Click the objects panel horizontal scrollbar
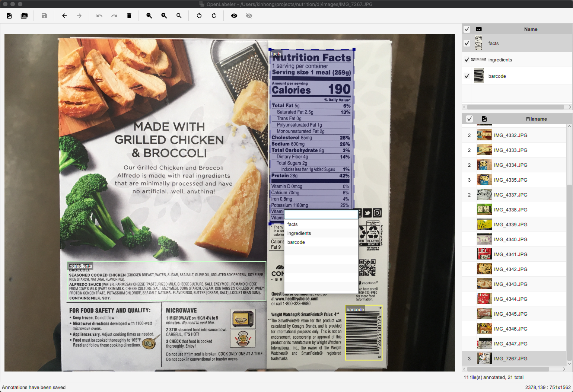Image resolution: width=573 pixels, height=392 pixels. 516,107
